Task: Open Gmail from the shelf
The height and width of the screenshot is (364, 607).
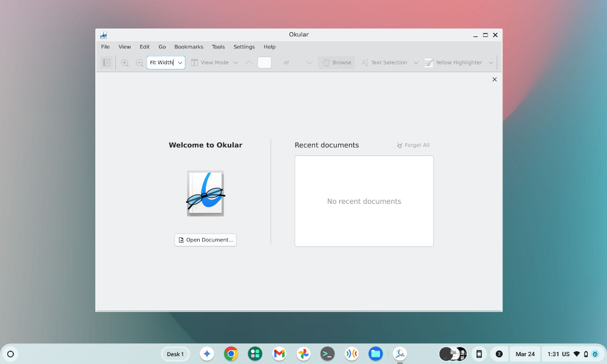Action: [x=279, y=354]
